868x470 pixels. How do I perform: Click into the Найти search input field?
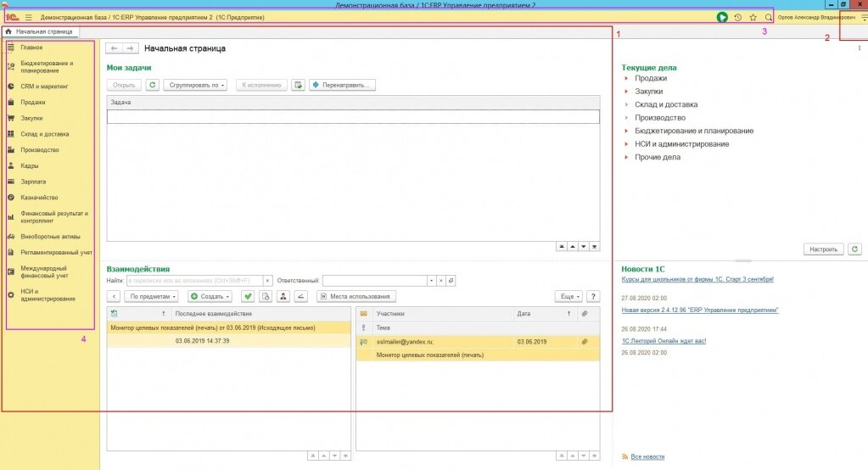(194, 281)
